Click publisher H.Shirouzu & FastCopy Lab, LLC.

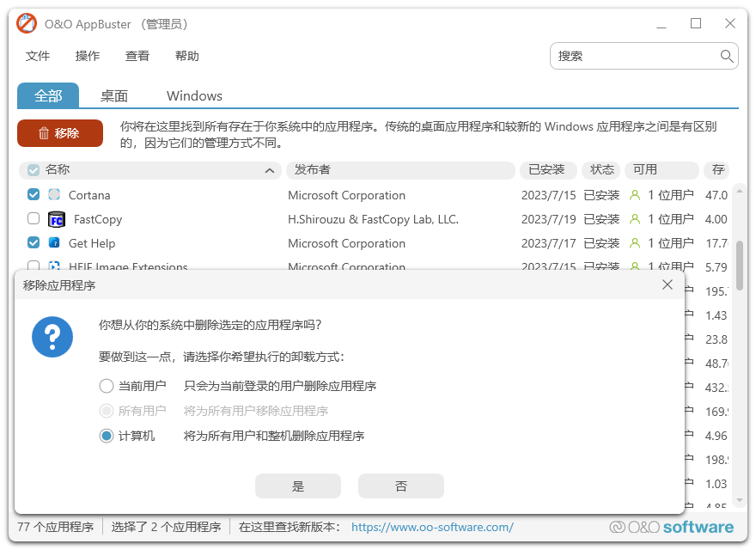[x=373, y=219]
